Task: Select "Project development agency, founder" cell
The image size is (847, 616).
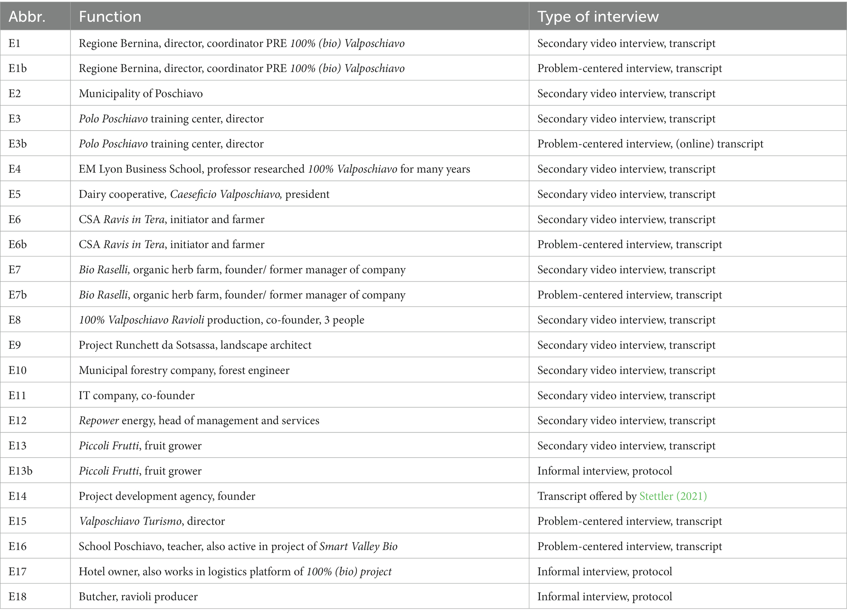Action: (x=300, y=496)
